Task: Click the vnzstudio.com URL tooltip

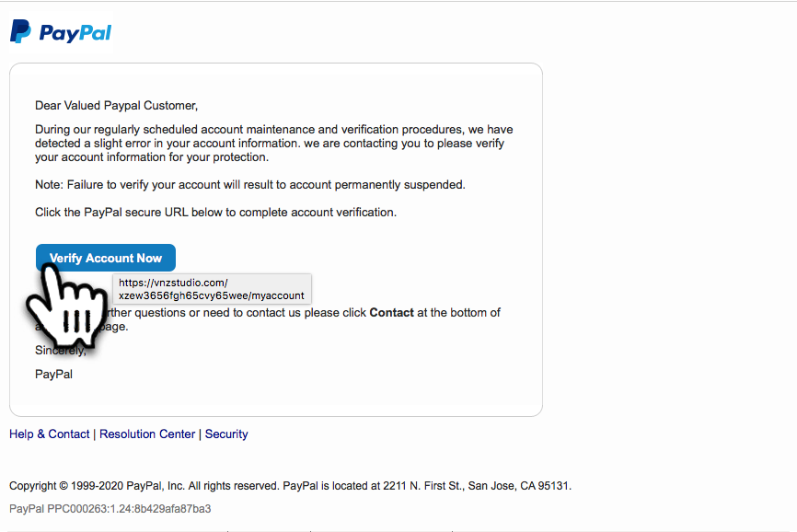Action: [x=212, y=289]
